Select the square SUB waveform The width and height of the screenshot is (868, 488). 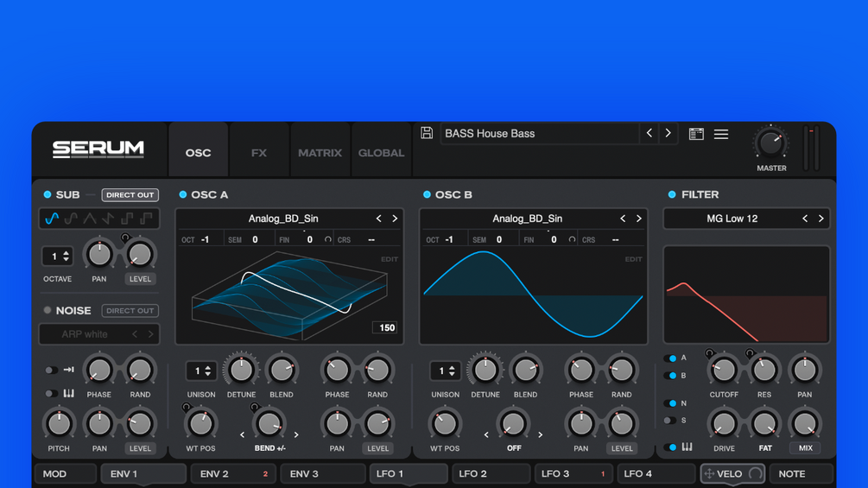(127, 219)
